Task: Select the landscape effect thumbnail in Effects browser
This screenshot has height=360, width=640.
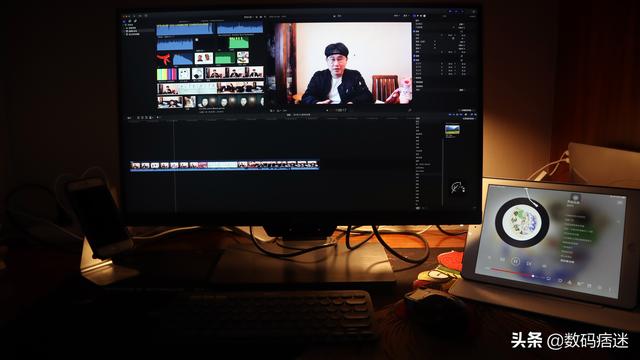Action: (x=452, y=130)
